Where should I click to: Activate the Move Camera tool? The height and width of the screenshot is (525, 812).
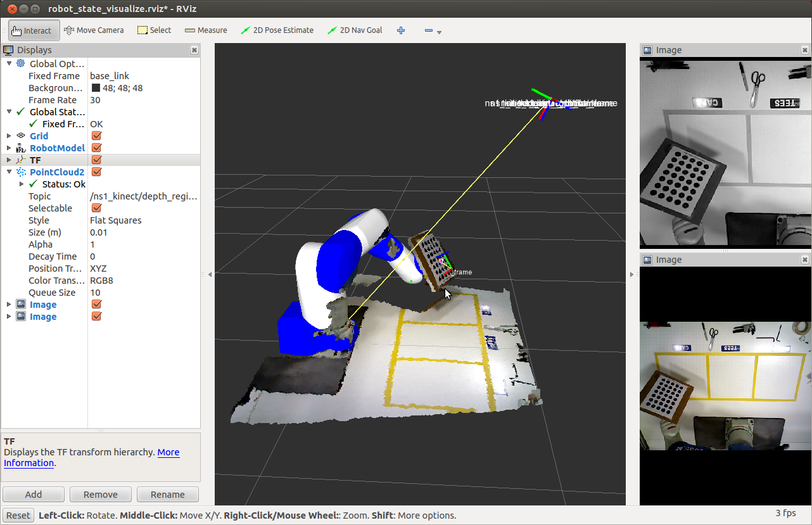point(94,30)
